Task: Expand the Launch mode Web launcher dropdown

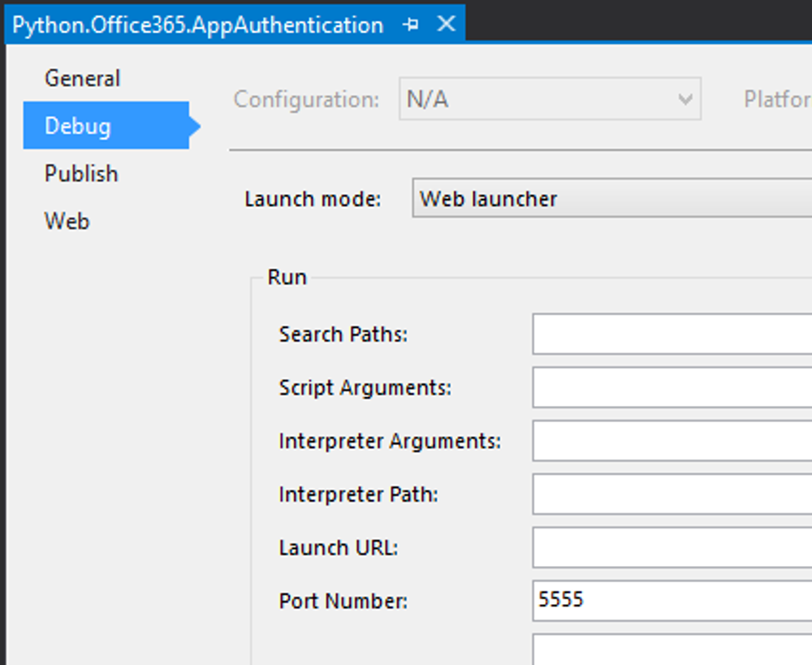Action: [611, 199]
